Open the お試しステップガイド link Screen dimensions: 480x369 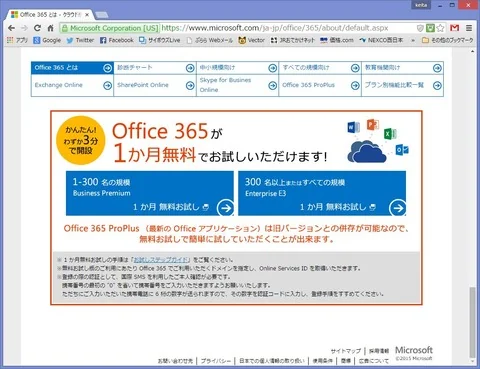161,260
